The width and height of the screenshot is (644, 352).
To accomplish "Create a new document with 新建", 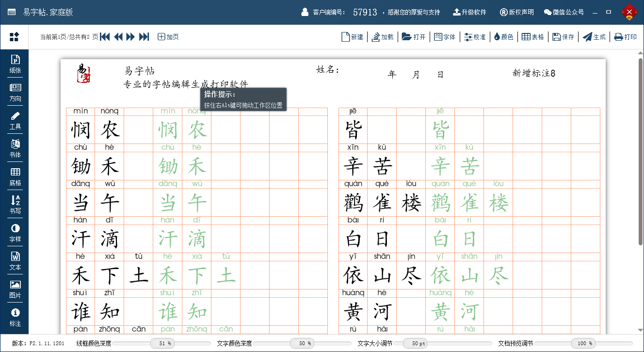I will [x=353, y=37].
